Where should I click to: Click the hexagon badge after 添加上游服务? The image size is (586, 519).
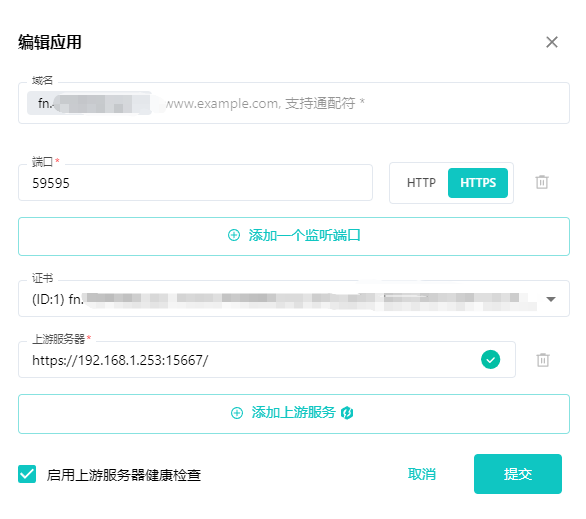click(347, 413)
